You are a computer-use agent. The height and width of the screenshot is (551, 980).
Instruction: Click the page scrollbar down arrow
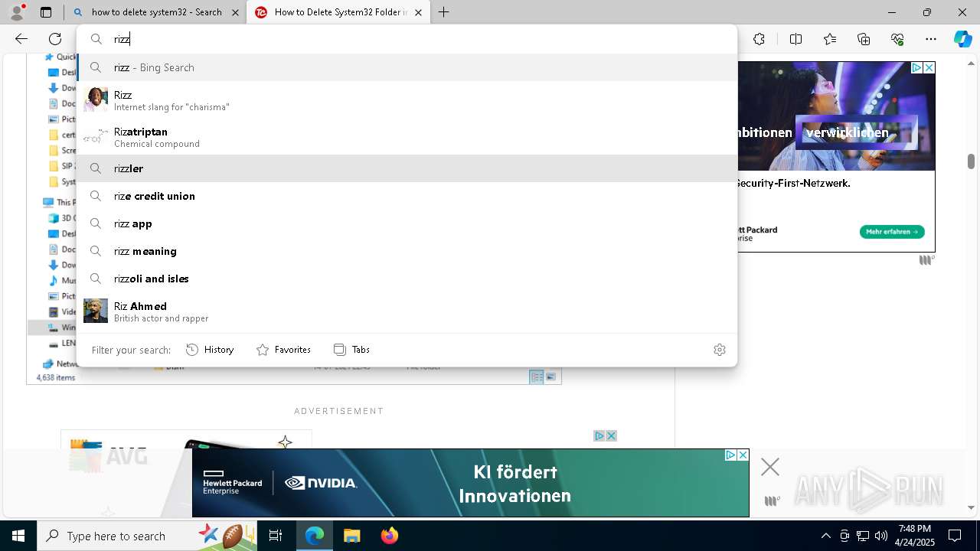coord(971,507)
